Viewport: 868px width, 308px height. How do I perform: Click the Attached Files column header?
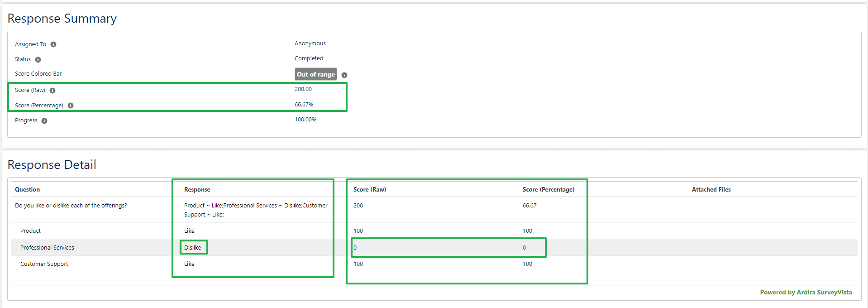(711, 189)
